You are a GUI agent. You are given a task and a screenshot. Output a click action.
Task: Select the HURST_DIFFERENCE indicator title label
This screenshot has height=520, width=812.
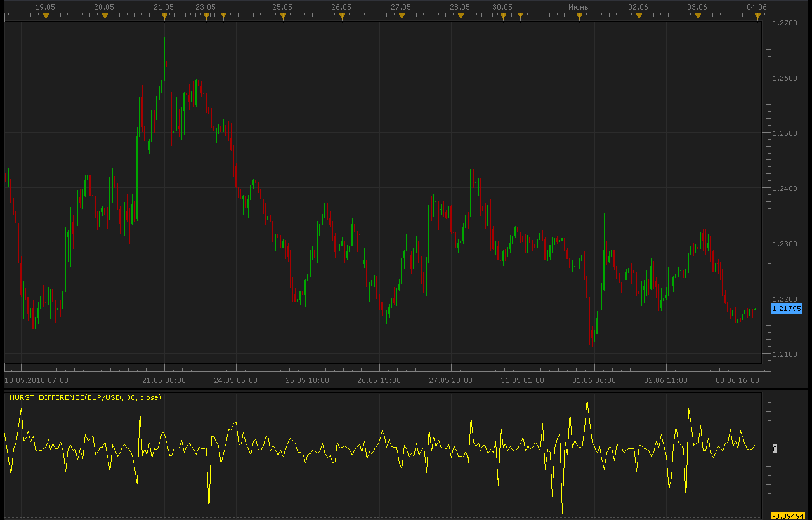(x=86, y=397)
